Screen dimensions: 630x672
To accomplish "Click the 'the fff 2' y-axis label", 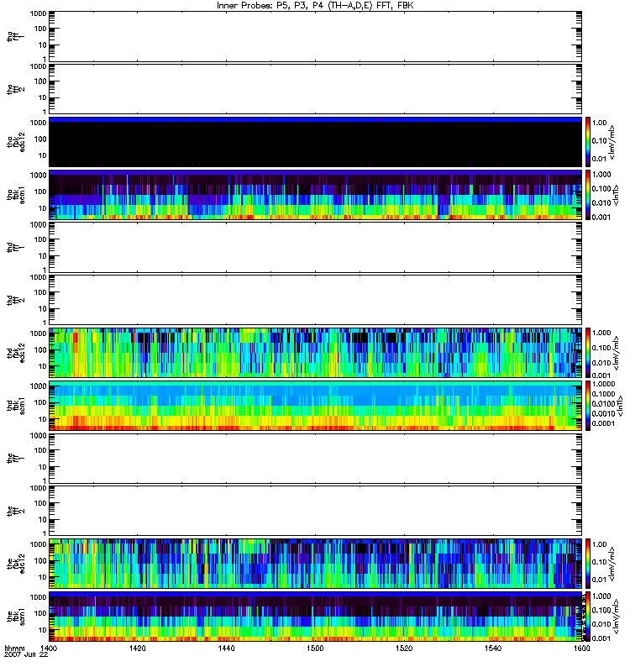I will 16,511.
